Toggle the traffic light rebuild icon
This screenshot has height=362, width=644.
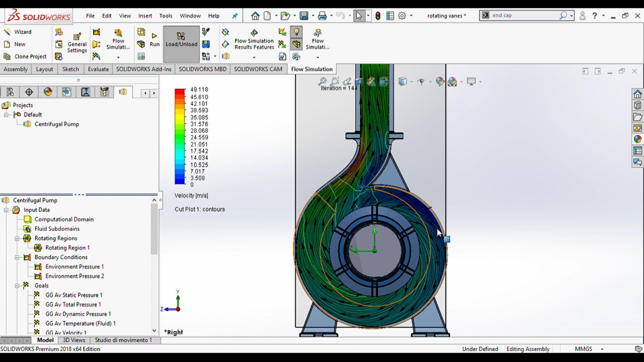pos(378,16)
